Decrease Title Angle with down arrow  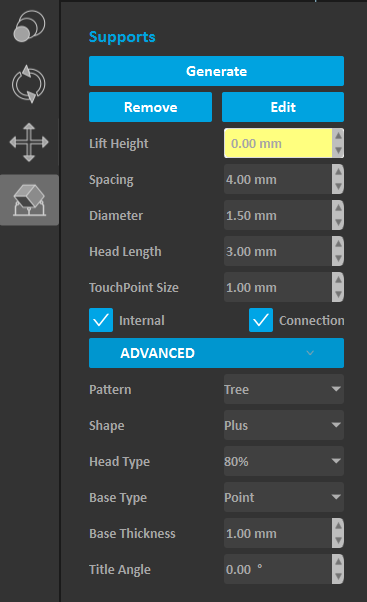point(338,577)
